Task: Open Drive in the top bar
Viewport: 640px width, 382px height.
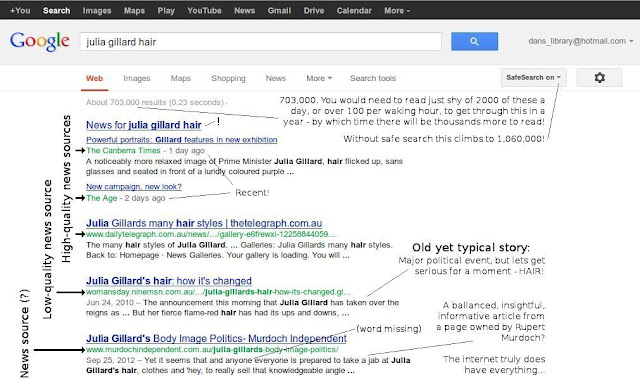Action: click(x=313, y=11)
